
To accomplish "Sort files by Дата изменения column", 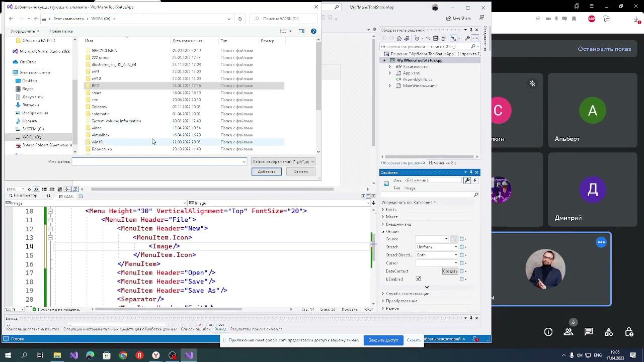I will tap(187, 41).
